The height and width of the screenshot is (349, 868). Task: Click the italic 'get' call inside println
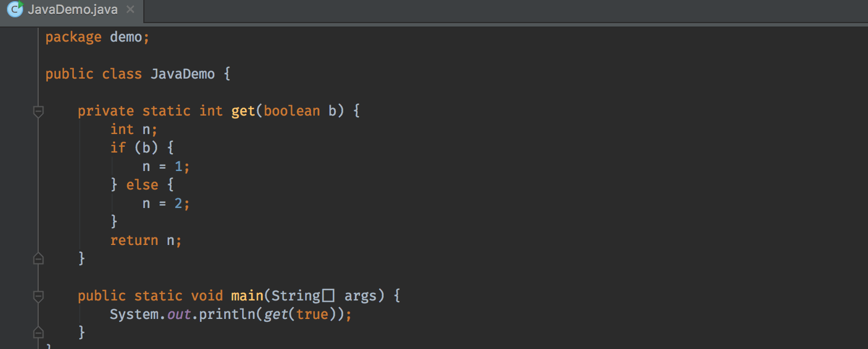(x=276, y=315)
